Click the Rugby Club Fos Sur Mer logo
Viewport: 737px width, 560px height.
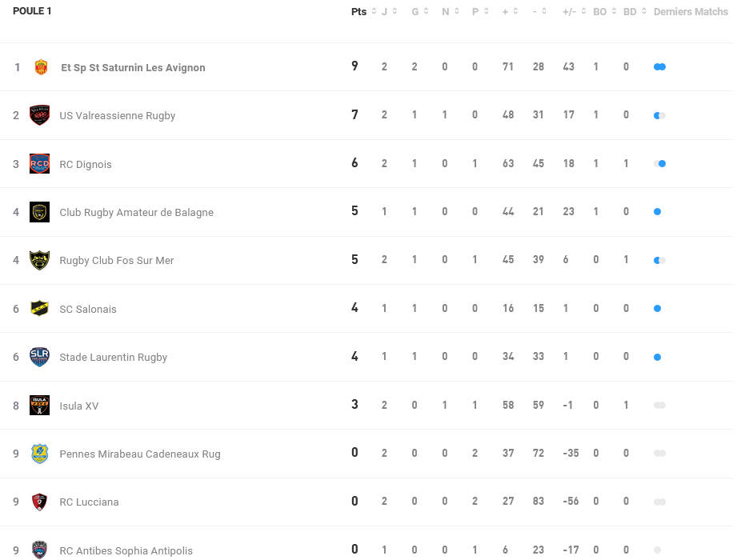(39, 260)
